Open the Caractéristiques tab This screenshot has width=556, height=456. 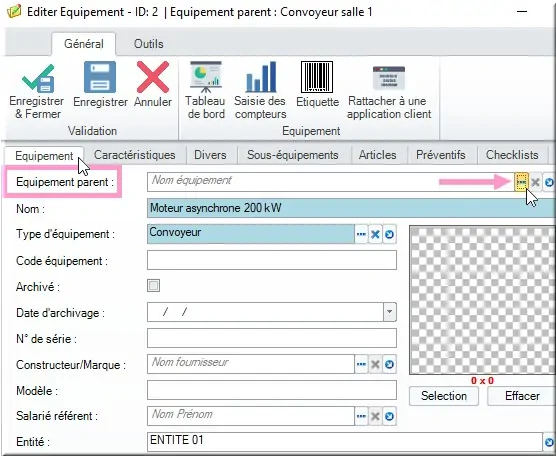point(135,155)
